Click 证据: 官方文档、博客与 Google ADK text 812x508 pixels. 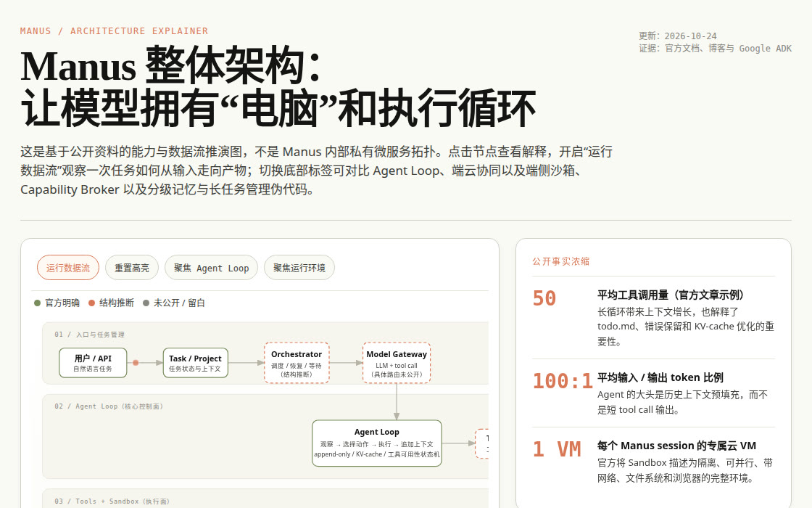pos(715,49)
